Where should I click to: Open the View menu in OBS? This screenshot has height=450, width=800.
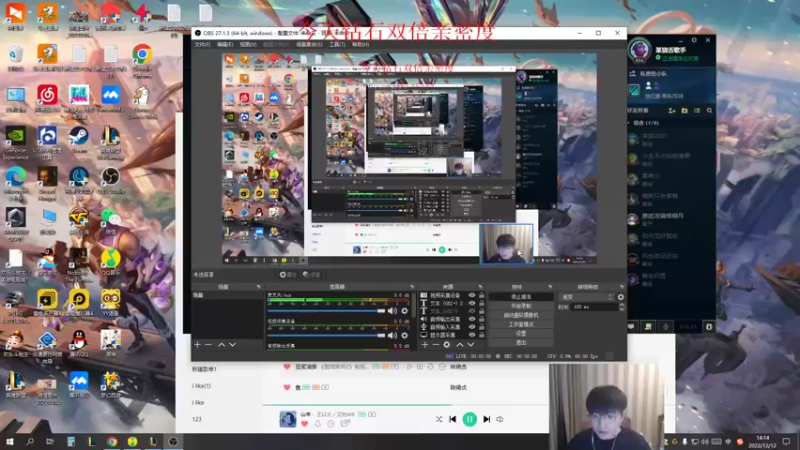click(x=248, y=45)
